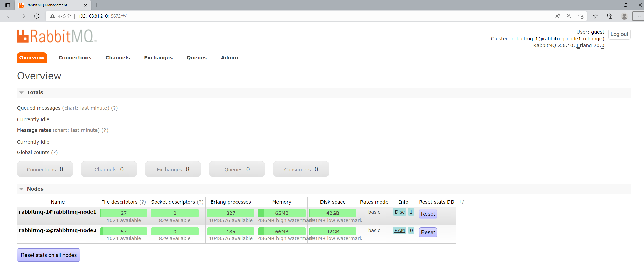Change Queued messages chart range

pyautogui.click(x=86, y=108)
